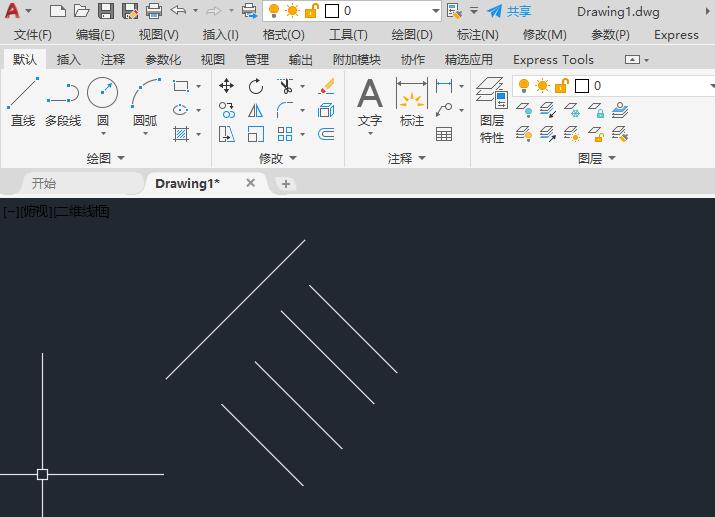The image size is (715, 517).
Task: Expand the Layers (图层) panel
Action: (596, 158)
